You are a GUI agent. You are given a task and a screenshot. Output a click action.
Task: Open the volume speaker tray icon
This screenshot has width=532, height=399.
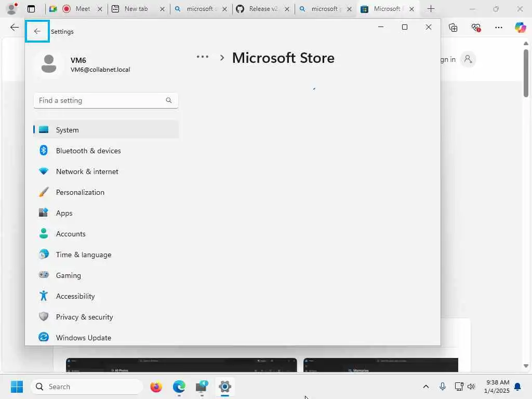tap(471, 387)
